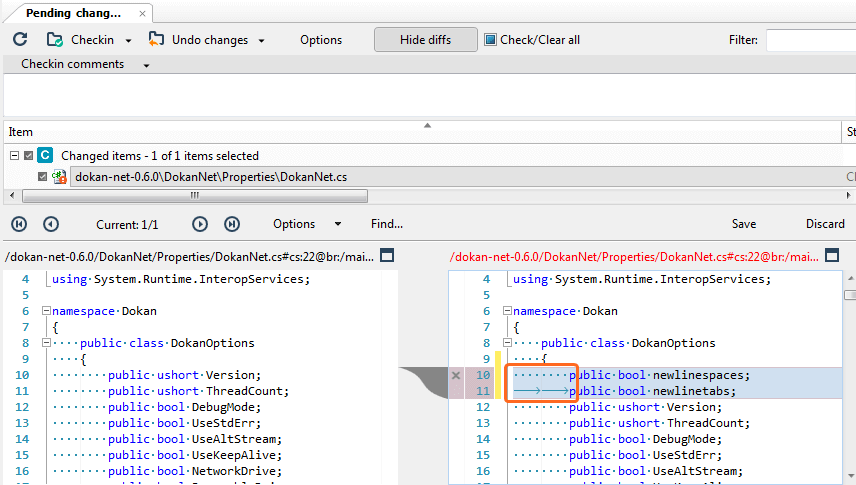Click the Hide diffs button
Image resolution: width=856 pixels, height=485 pixels.
426,40
